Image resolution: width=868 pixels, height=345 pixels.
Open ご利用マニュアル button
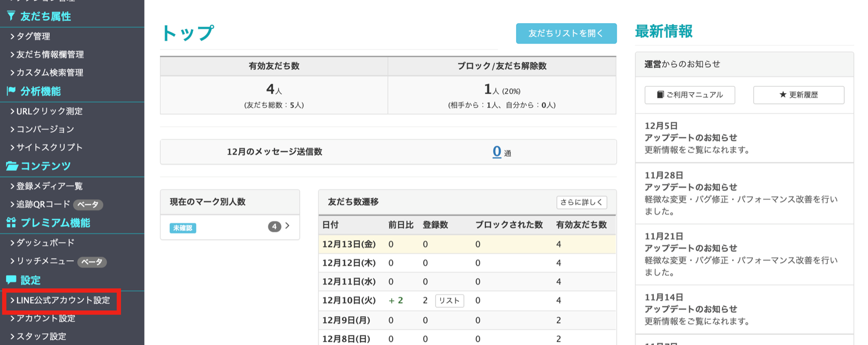pyautogui.click(x=689, y=95)
